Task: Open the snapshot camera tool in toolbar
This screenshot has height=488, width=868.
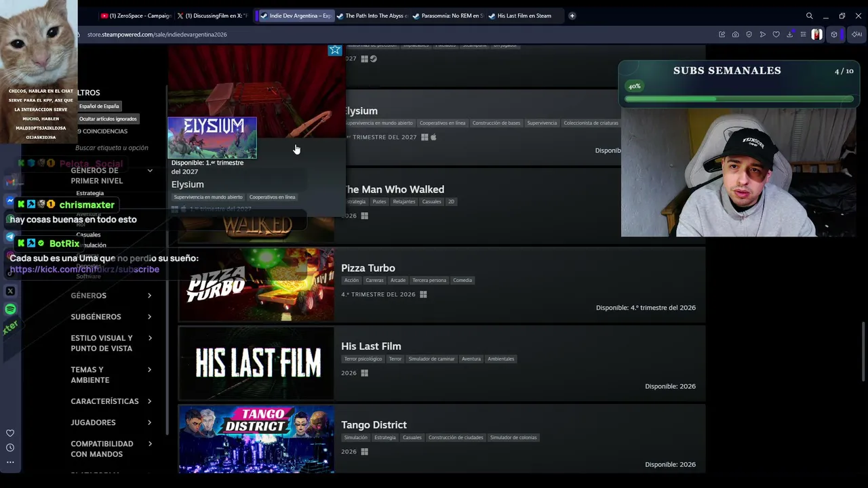Action: click(735, 35)
